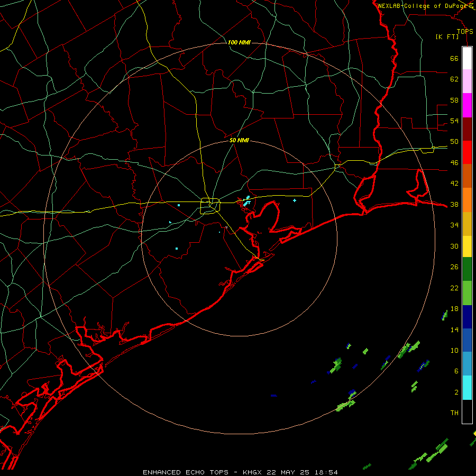This screenshot has width=476, height=476.
Task: Choose the light green legend swatch
Action: [x=467, y=293]
